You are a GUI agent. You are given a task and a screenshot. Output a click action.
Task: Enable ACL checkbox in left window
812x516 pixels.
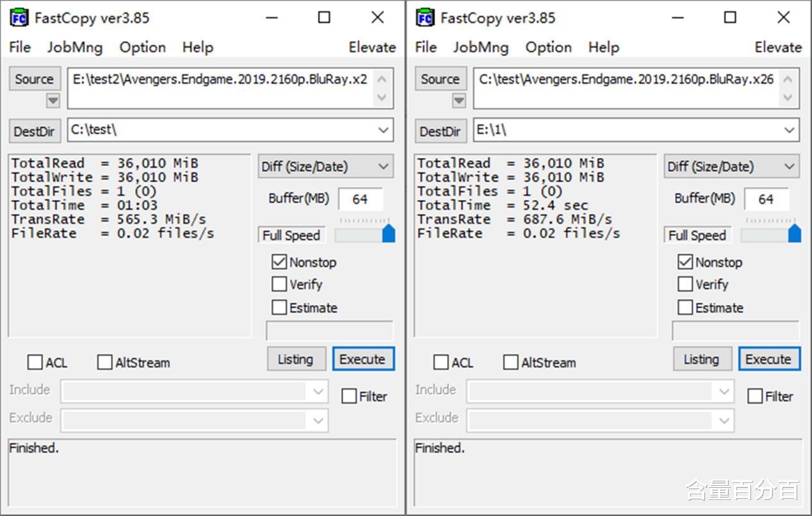click(35, 362)
